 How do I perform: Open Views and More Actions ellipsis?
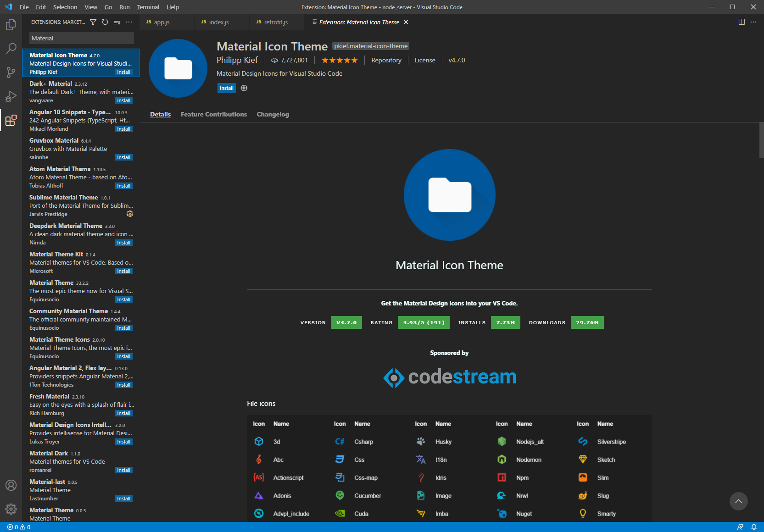click(x=129, y=22)
